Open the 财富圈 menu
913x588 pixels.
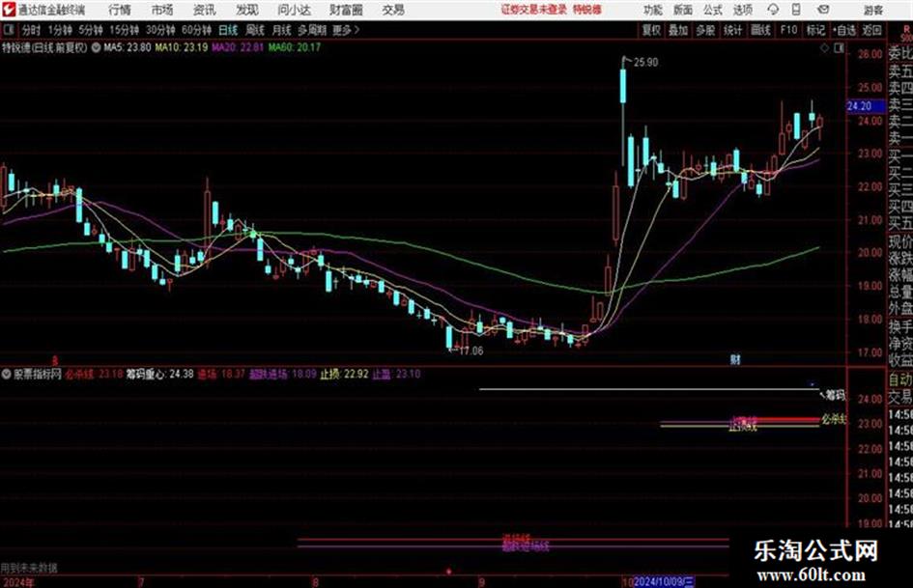click(x=346, y=10)
